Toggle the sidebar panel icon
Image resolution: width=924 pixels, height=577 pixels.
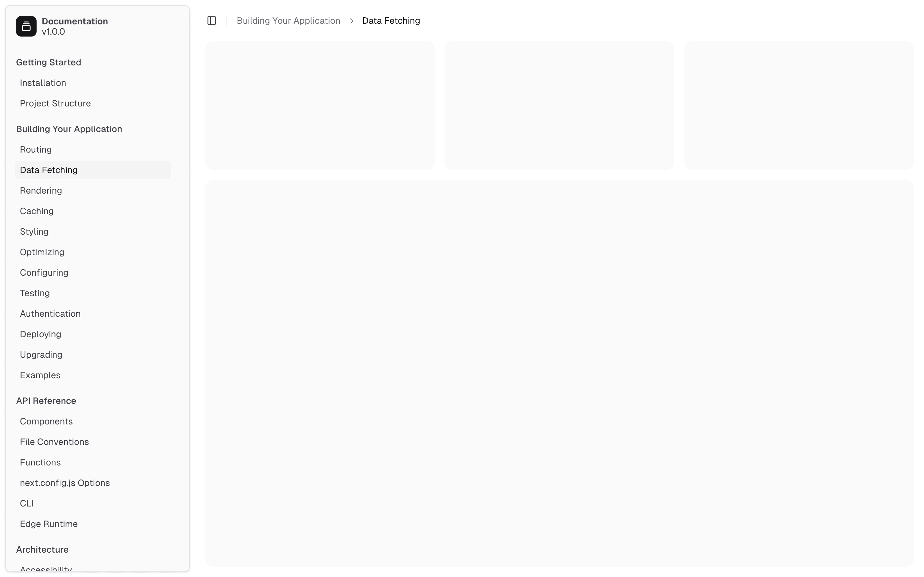(211, 21)
